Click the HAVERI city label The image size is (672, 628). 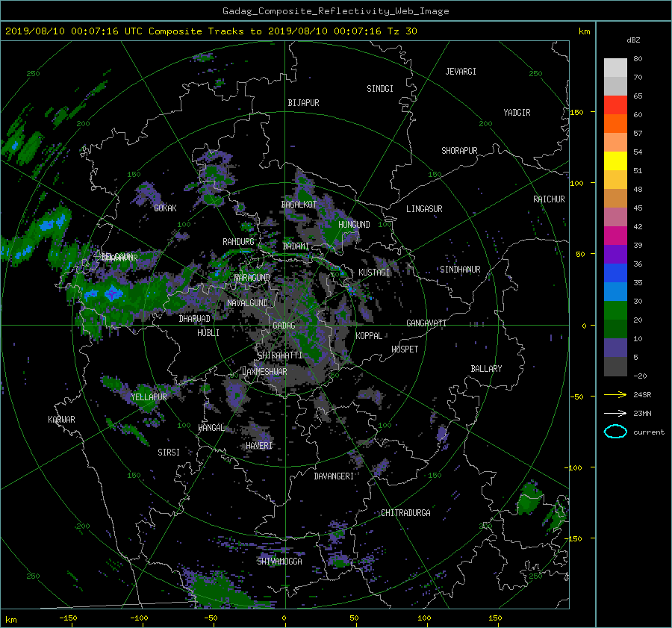(259, 446)
